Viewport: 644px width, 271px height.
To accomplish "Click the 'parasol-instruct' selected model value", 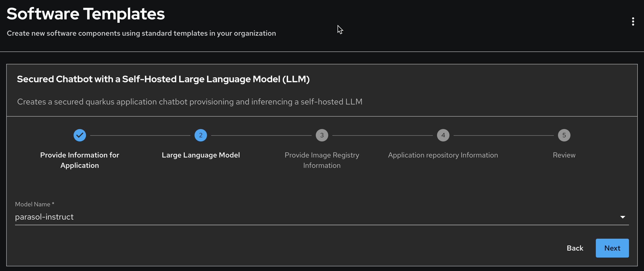I will click(x=44, y=217).
